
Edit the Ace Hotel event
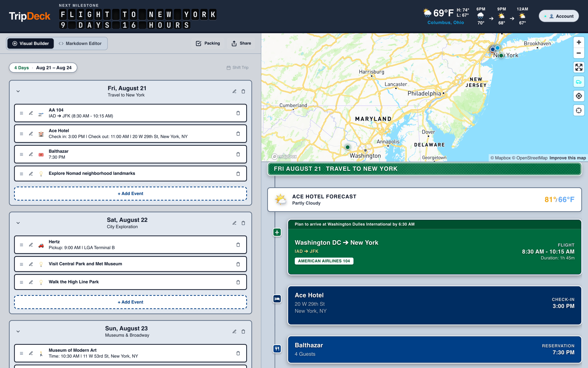[x=31, y=134]
